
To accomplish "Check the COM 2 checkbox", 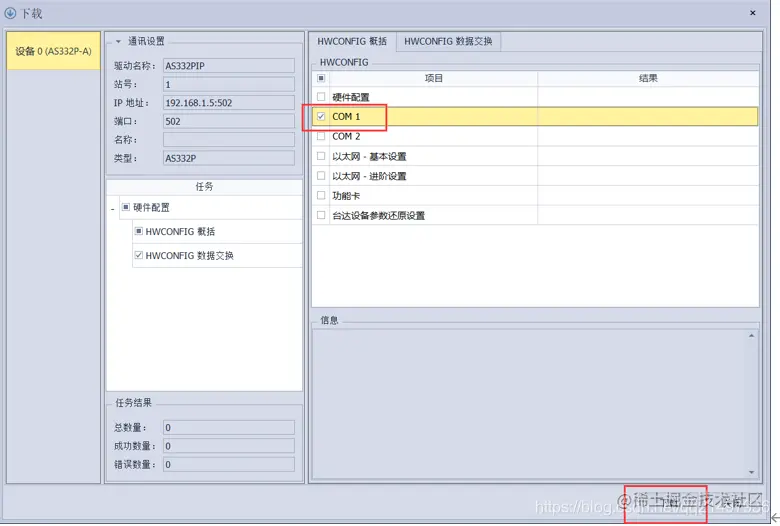I will [321, 136].
